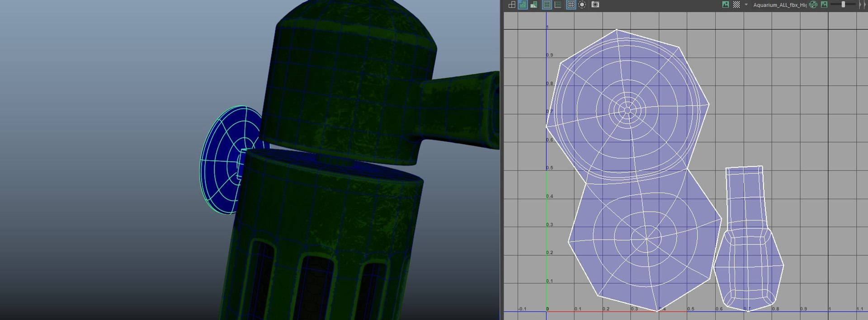The height and width of the screenshot is (320, 868).
Task: Click the internal borders display icon
Action: pyautogui.click(x=558, y=5)
